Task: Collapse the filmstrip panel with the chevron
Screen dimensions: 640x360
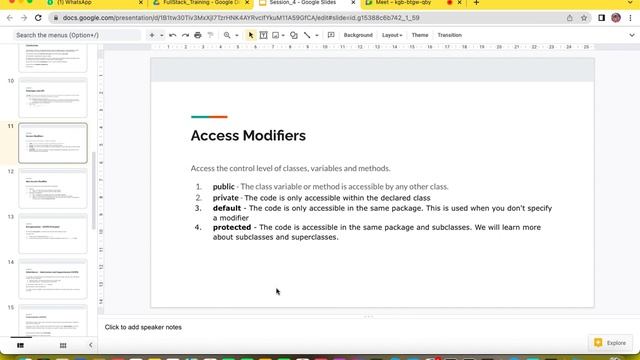Action: (91, 345)
